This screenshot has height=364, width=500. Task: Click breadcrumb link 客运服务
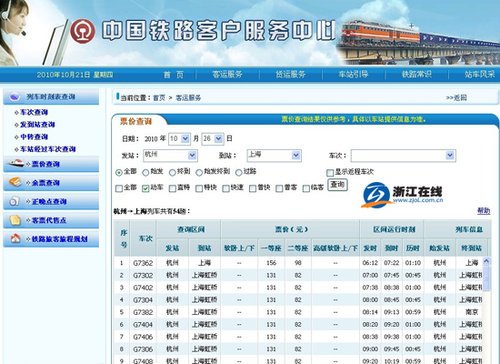coord(188,98)
